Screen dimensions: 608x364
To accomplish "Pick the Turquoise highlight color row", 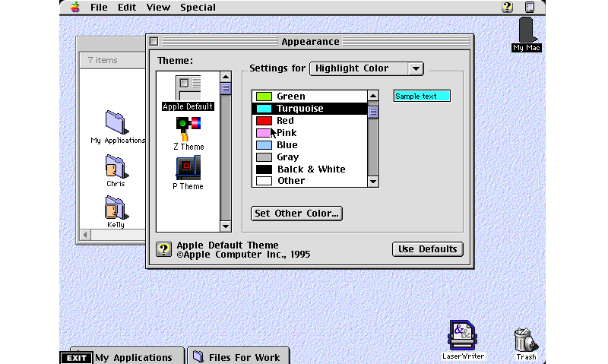I will tap(309, 109).
